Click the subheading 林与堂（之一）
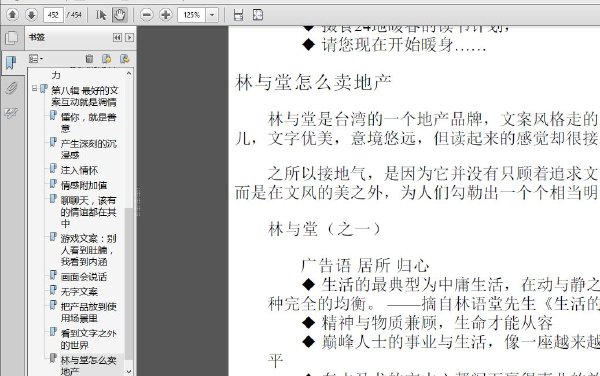The width and height of the screenshot is (600, 376). coord(324,229)
